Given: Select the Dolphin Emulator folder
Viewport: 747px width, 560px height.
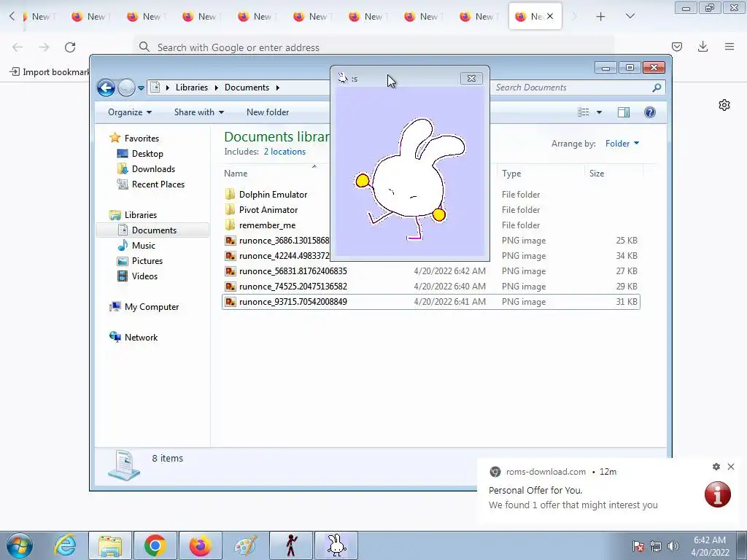Looking at the screenshot, I should [x=273, y=195].
